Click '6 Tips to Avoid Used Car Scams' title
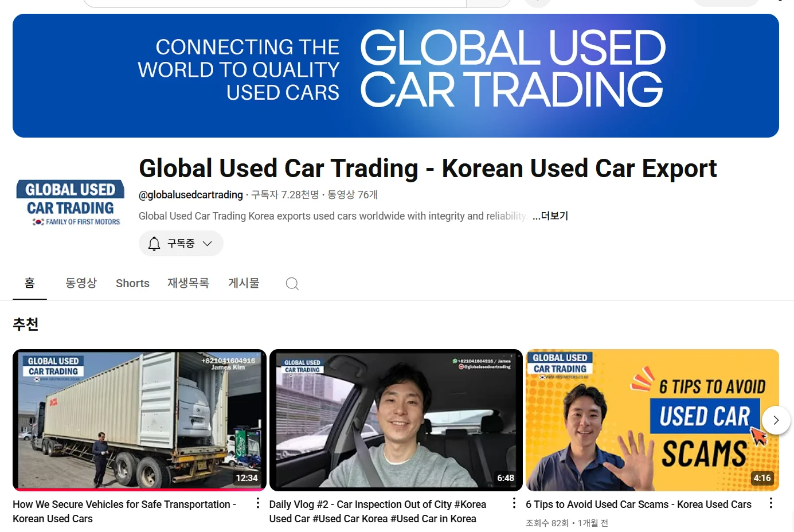794x532 pixels. coord(638,504)
